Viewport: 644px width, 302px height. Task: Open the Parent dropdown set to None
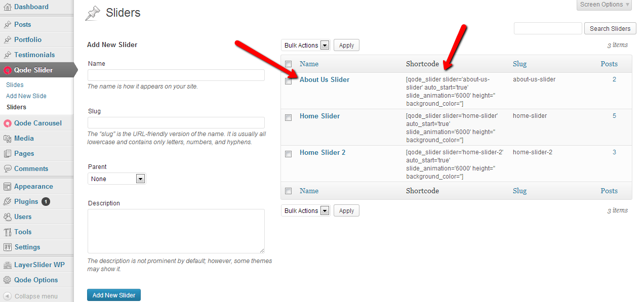point(117,179)
